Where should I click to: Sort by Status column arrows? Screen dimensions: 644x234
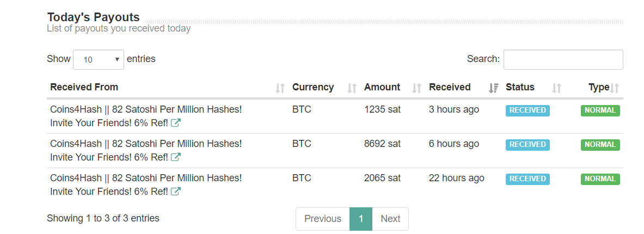point(556,88)
